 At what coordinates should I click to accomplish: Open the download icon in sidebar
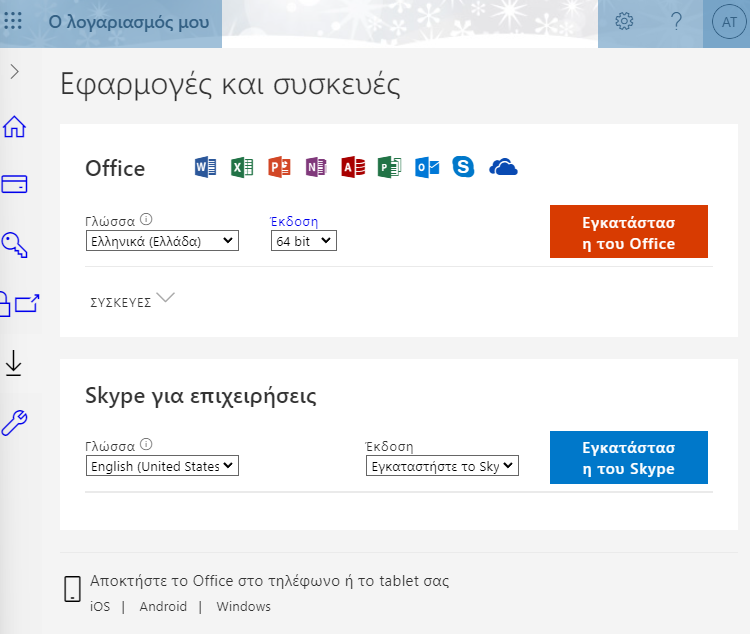coord(14,363)
